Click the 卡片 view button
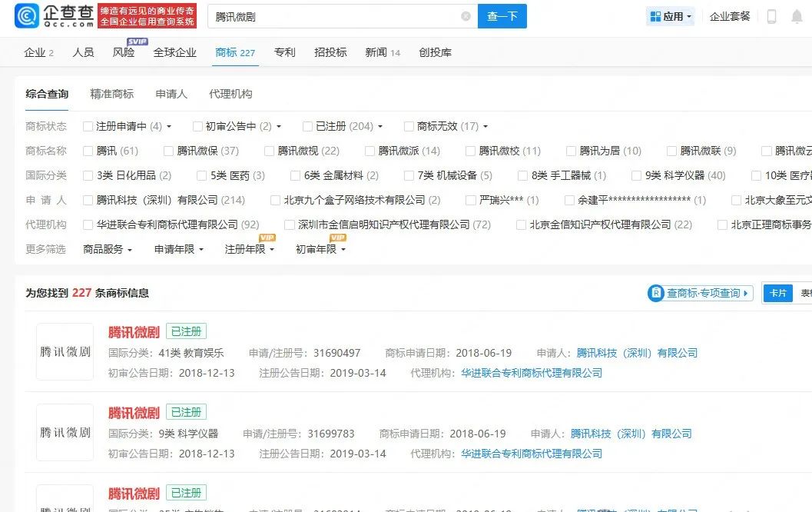812x512 pixels. coord(778,294)
